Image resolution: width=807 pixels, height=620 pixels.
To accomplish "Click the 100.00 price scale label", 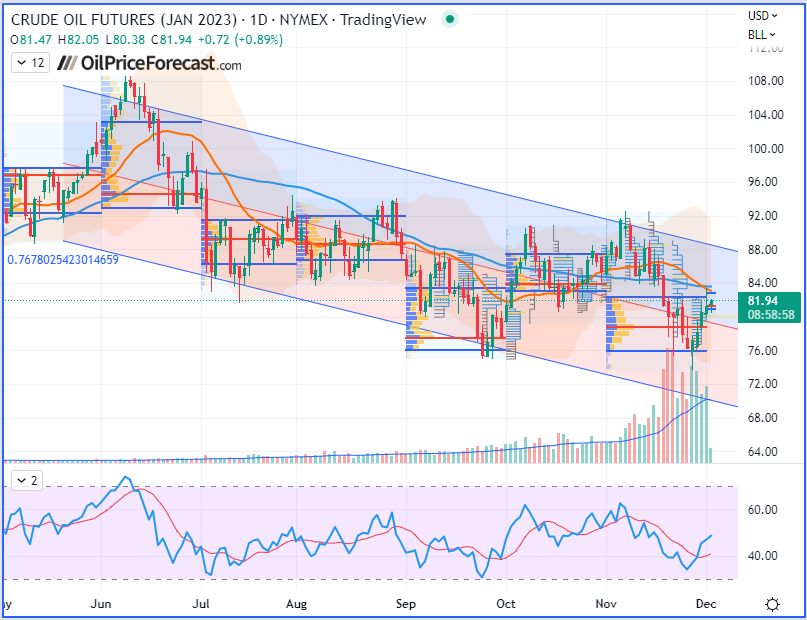I will pyautogui.click(x=766, y=149).
